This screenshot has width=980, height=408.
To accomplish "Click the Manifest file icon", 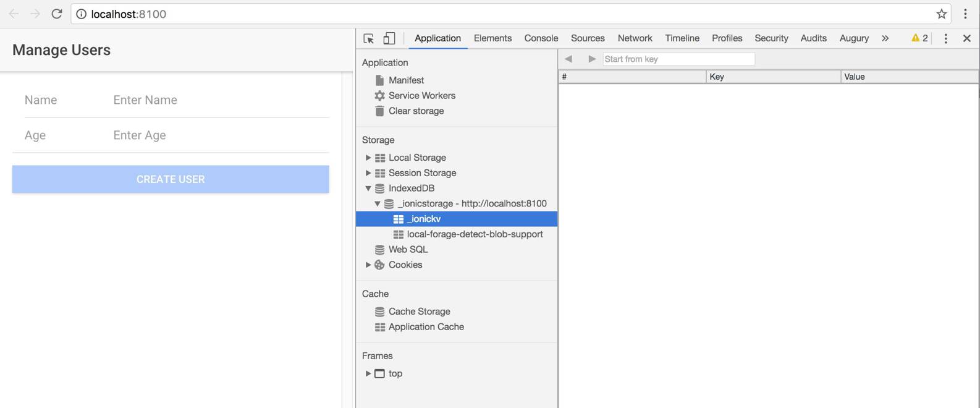I will pyautogui.click(x=379, y=80).
